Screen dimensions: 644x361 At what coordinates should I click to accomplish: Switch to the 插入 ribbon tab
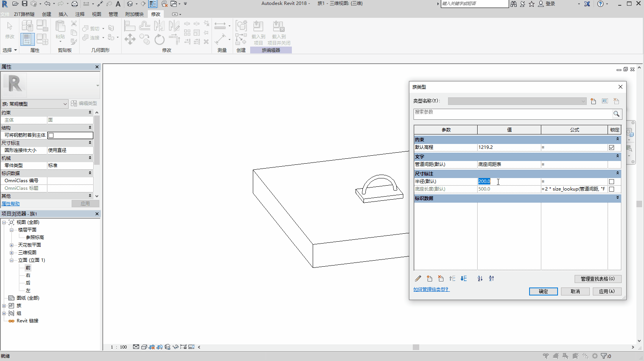point(63,14)
